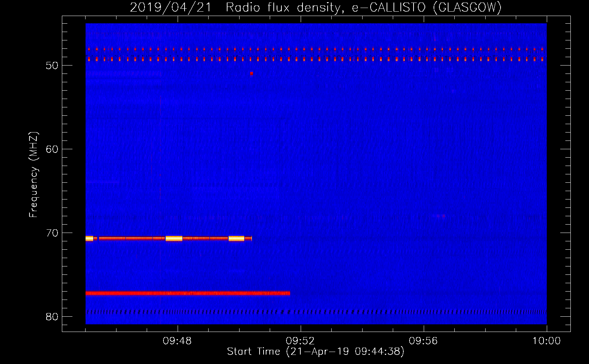Screen dimensions: 589x364
Task: Click the 'Start Time (21-Apr-19 09:44:38)' label
Action: [316, 352]
